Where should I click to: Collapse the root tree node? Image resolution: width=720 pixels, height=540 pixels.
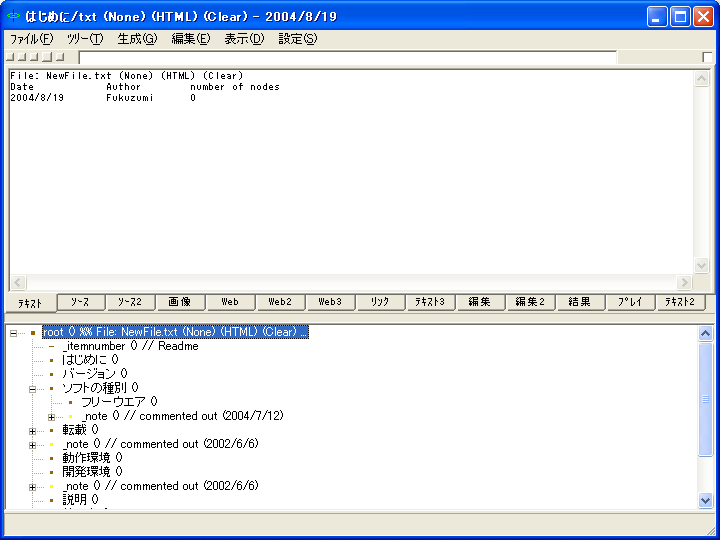pos(14,332)
